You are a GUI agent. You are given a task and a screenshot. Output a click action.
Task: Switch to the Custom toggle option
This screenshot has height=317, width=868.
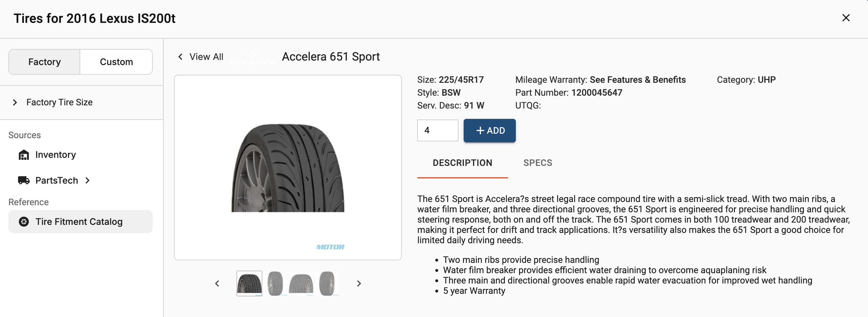coord(116,62)
